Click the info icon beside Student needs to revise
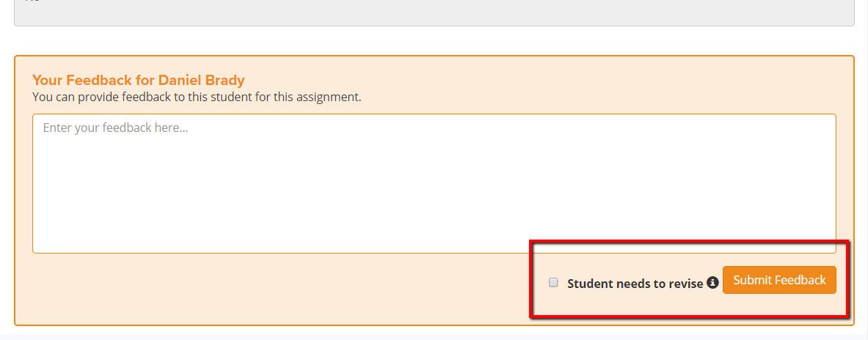Viewport: 868px width, 340px height. point(712,283)
